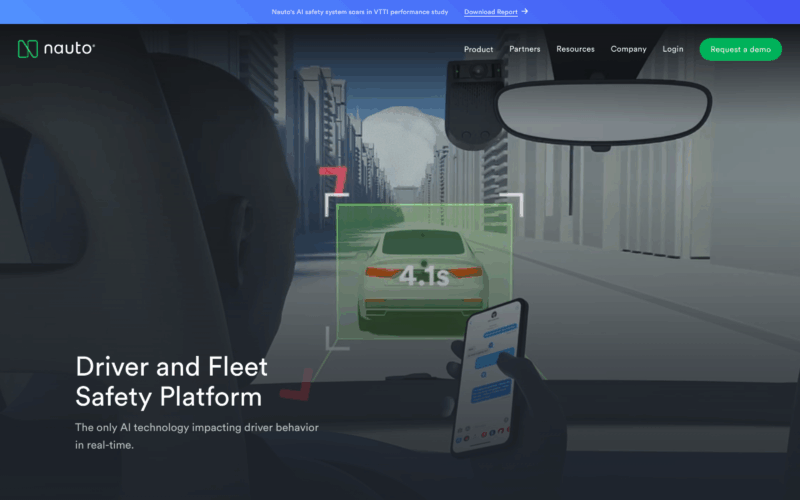
Task: Click the VTTI performance study announcement text
Action: pyautogui.click(x=360, y=12)
